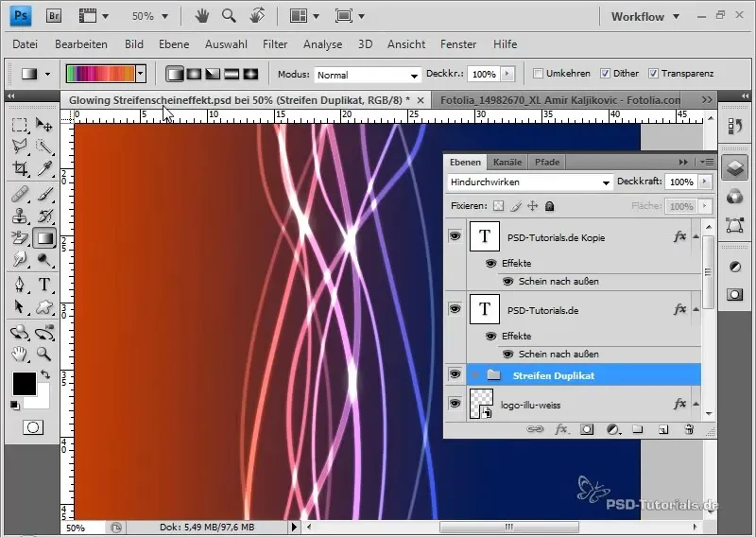Enable the Umkehren checkbox
Screen dimensions: 756x537
coord(538,74)
